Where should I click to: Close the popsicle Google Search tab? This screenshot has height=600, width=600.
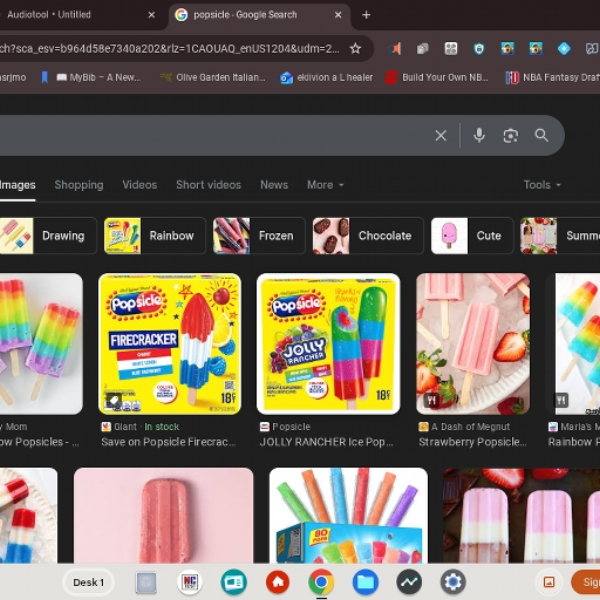point(338,15)
